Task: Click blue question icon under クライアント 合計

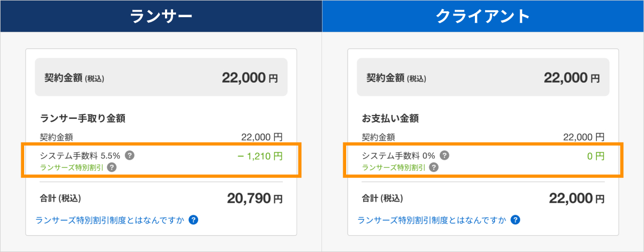Action: click(515, 220)
